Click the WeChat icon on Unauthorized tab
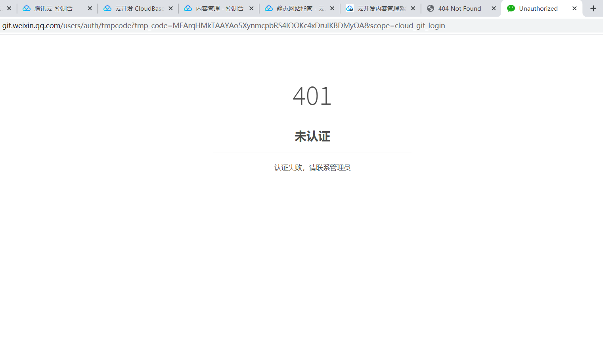 point(511,8)
